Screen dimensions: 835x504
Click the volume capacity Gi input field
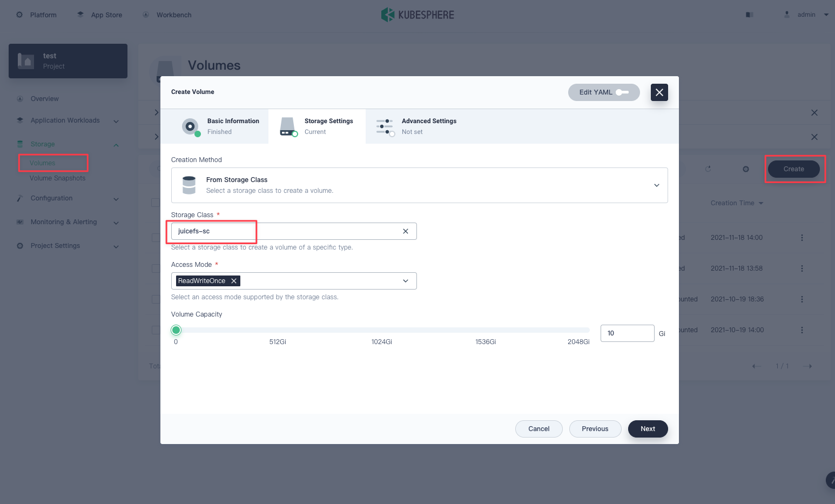pyautogui.click(x=627, y=333)
